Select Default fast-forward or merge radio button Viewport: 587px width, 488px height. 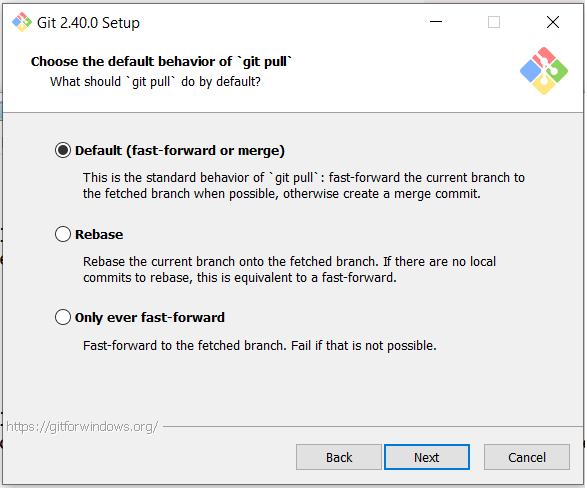63,150
